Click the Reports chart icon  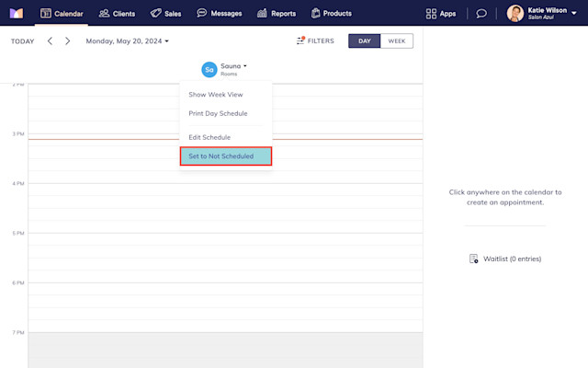262,14
